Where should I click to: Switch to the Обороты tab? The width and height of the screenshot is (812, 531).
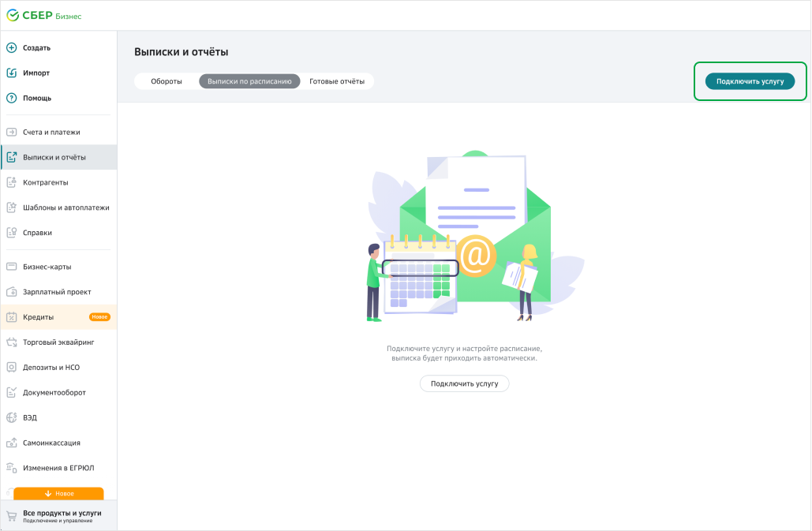coord(167,81)
